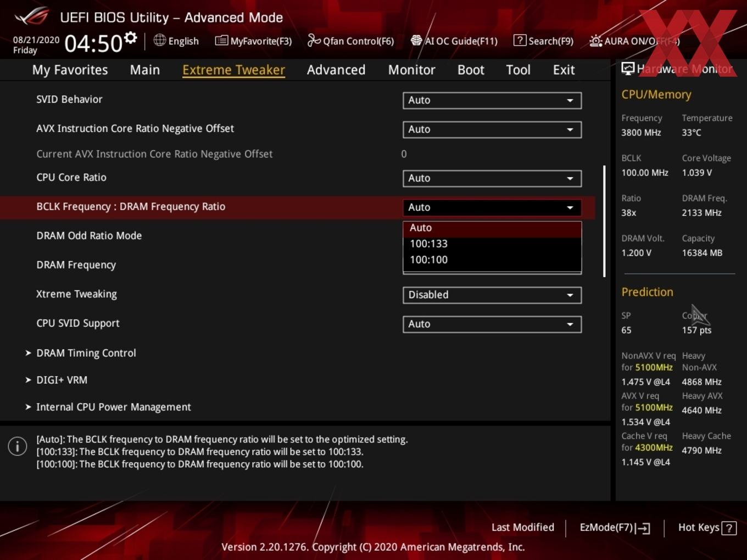
Task: Click the Hardware Monitor screen icon
Action: 628,68
